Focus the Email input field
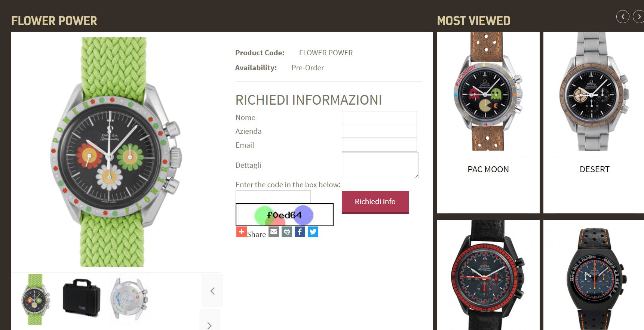Image resolution: width=644 pixels, height=330 pixels. coord(379,145)
